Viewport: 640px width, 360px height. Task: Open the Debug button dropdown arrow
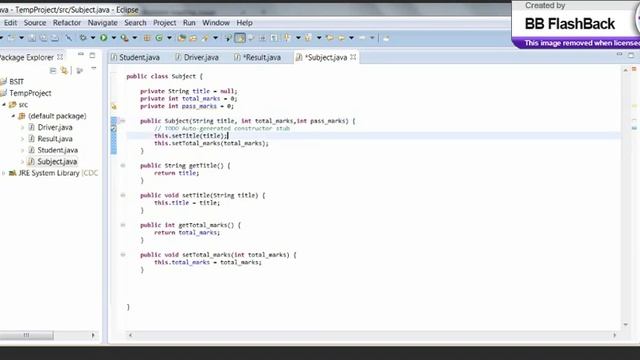coord(93,38)
